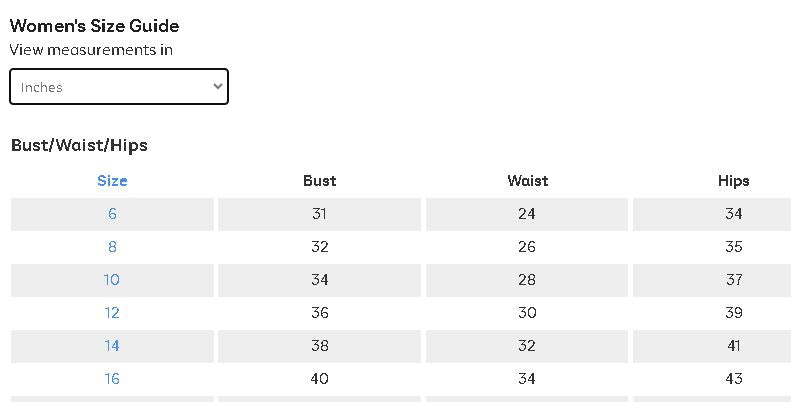791x402 pixels.
Task: Select size 8 link
Action: 112,247
